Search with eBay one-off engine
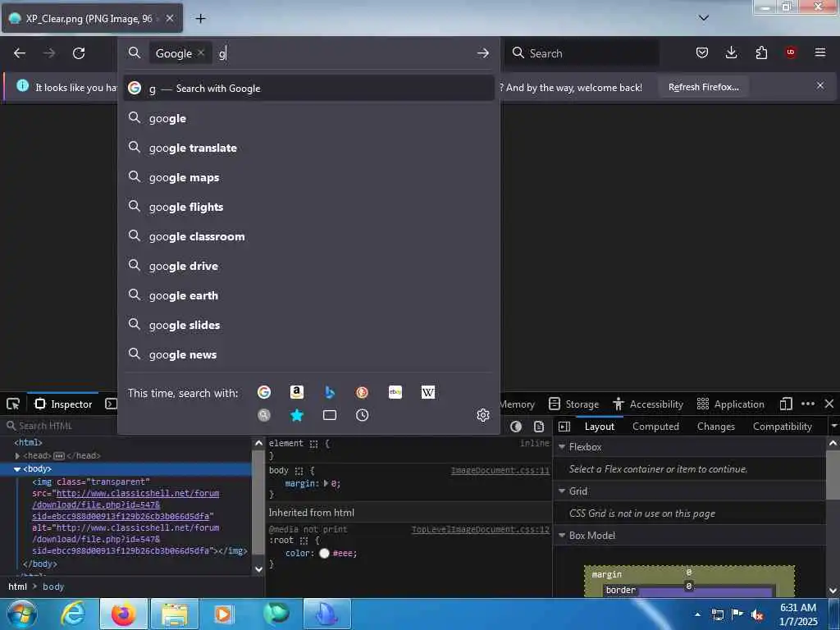Viewport: 840px width, 630px height. (x=395, y=392)
